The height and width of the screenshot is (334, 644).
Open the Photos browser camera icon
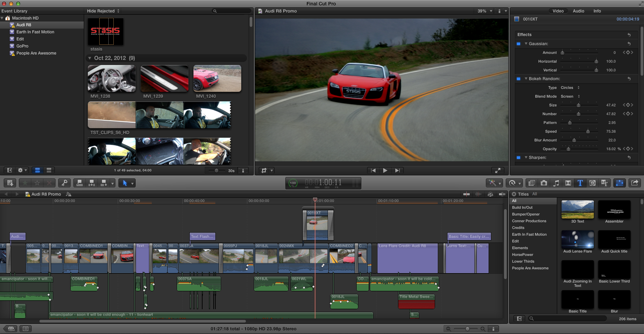point(544,183)
